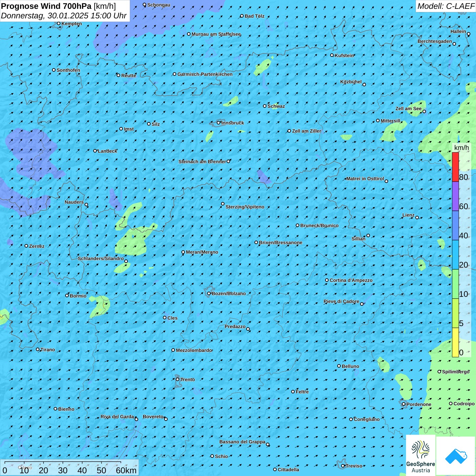Click the Kufstein city marker

332,55
